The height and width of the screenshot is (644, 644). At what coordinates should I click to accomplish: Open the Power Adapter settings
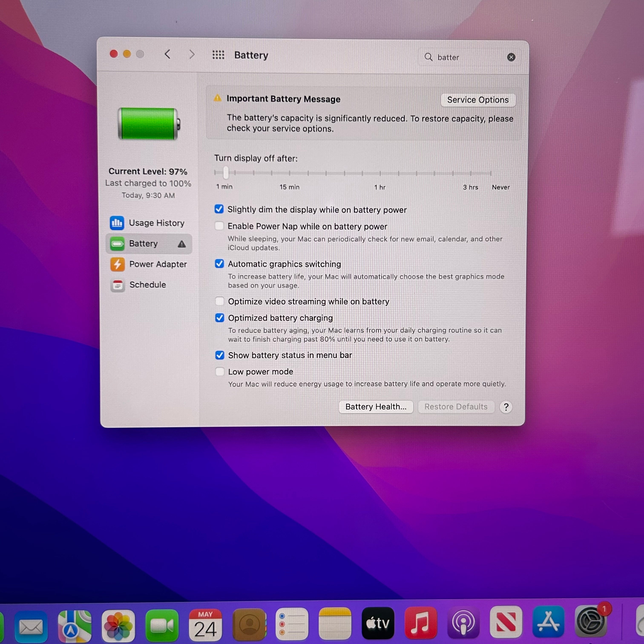click(148, 264)
